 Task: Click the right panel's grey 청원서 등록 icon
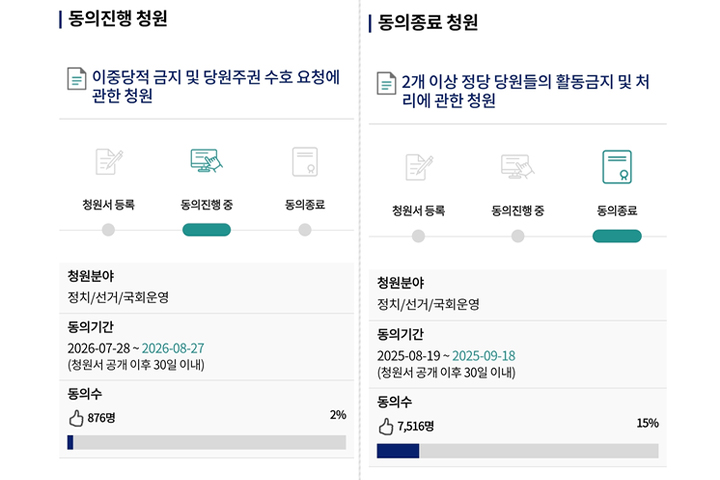point(419,167)
